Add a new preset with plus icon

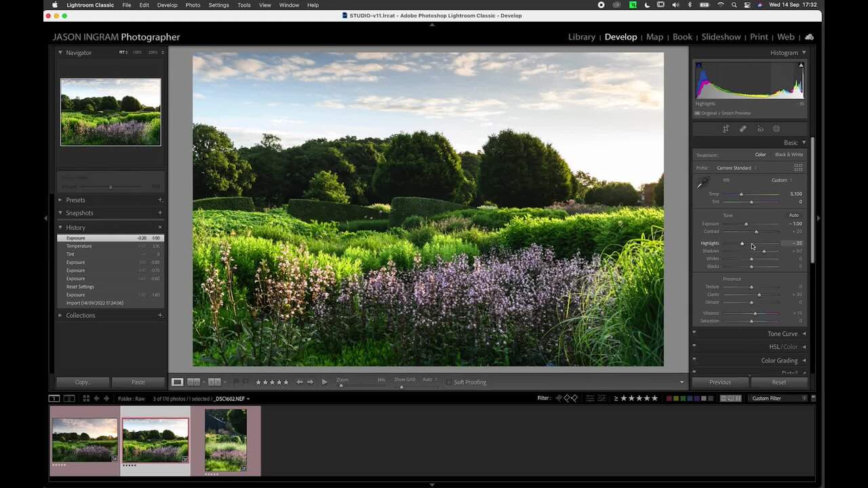[x=160, y=200]
